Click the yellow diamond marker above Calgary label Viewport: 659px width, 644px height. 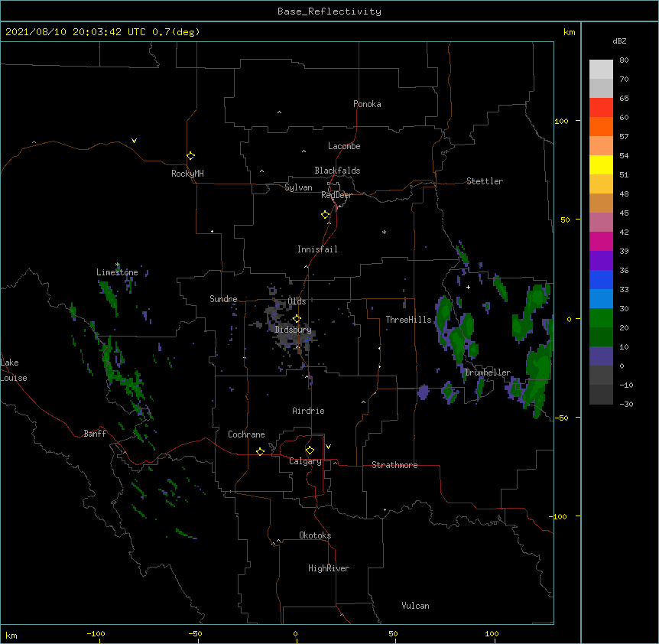tap(310, 450)
